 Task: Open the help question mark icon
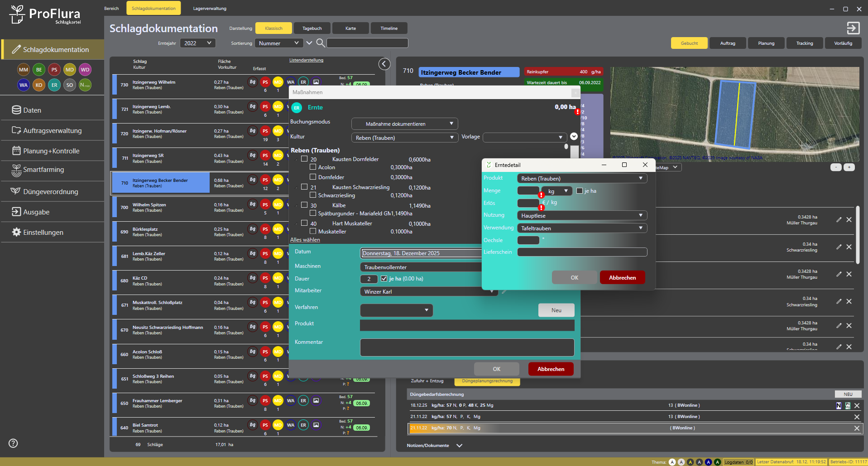point(14,443)
